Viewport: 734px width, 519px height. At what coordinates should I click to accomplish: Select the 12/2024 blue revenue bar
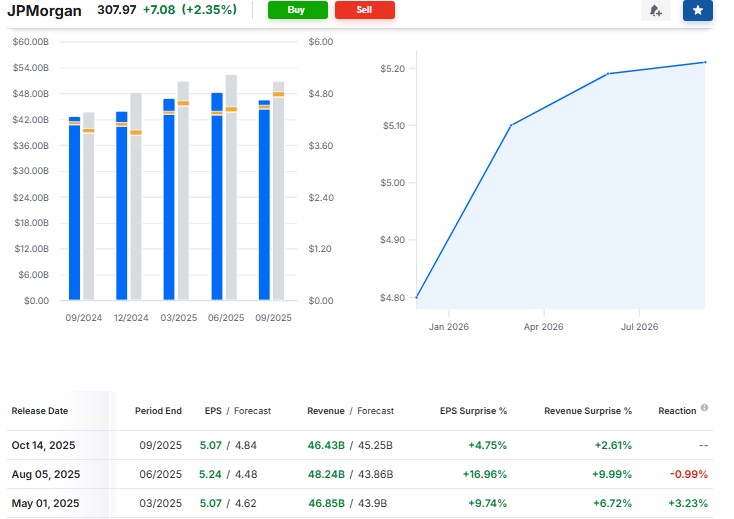pos(122,206)
